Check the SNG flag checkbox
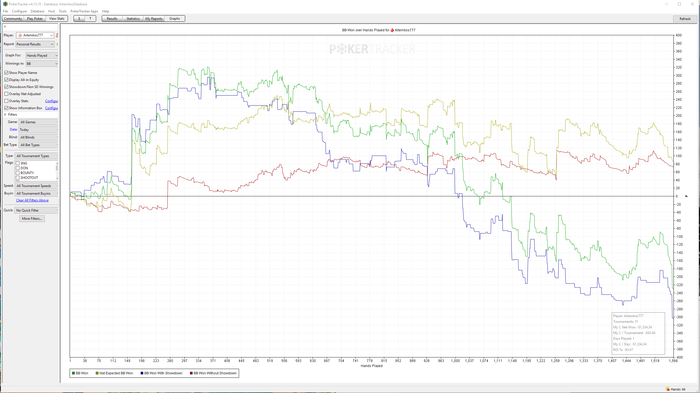Viewport: 700px width, 393px height. (x=18, y=163)
